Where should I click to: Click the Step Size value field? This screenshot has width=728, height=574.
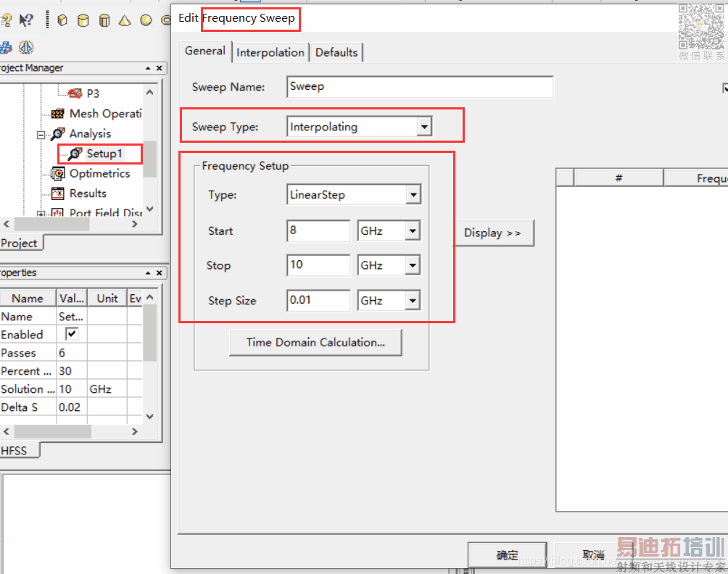318,301
